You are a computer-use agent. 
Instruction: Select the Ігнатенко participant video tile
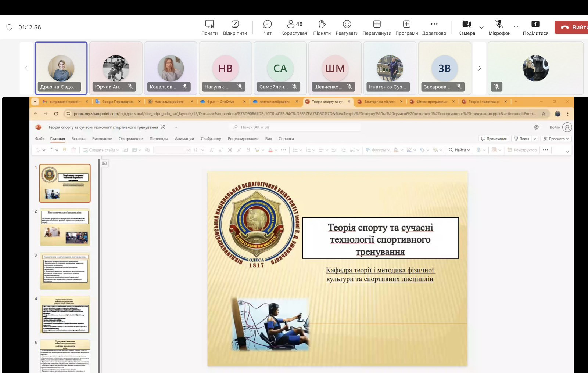coord(390,68)
